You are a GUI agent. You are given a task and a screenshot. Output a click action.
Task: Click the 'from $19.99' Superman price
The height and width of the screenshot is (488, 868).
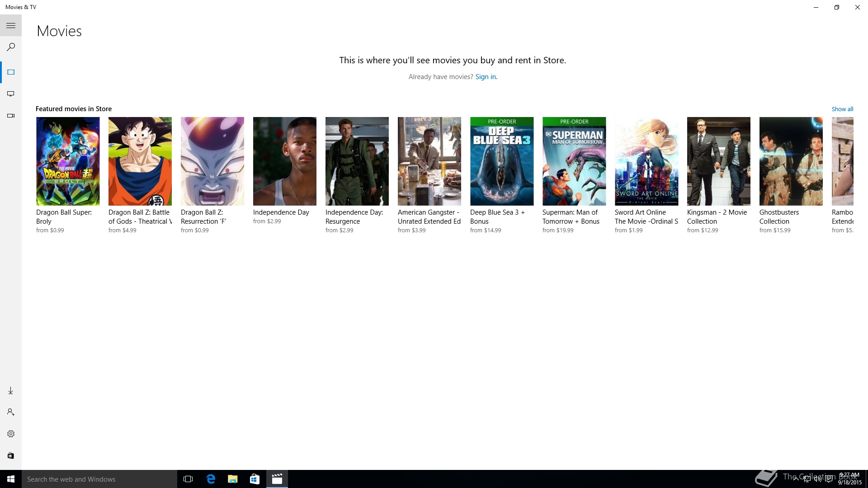[558, 230]
